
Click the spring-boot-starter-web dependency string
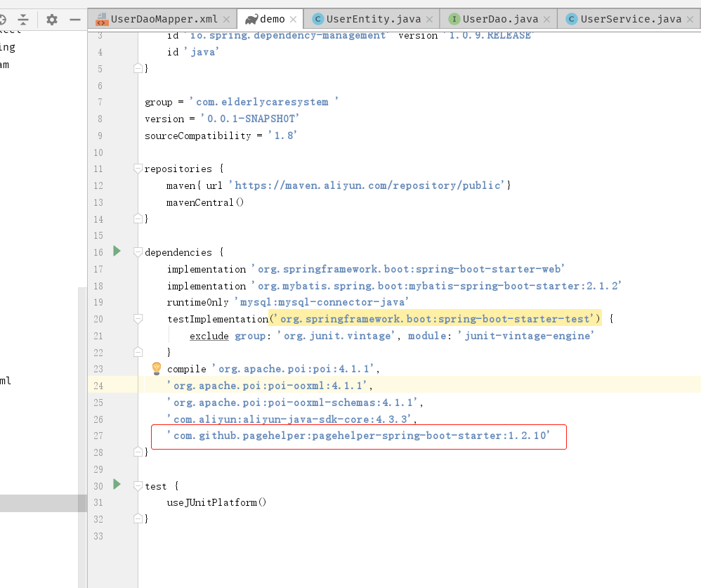pos(408,269)
